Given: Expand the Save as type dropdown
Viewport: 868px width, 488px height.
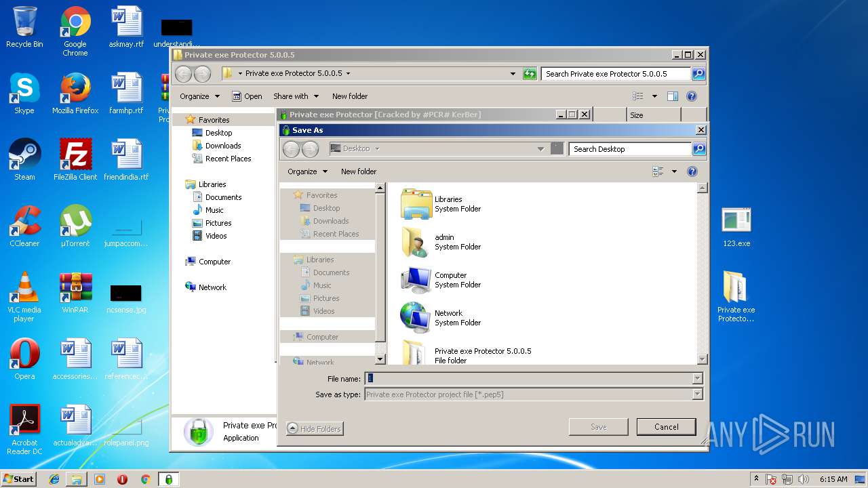Looking at the screenshot, I should 697,394.
